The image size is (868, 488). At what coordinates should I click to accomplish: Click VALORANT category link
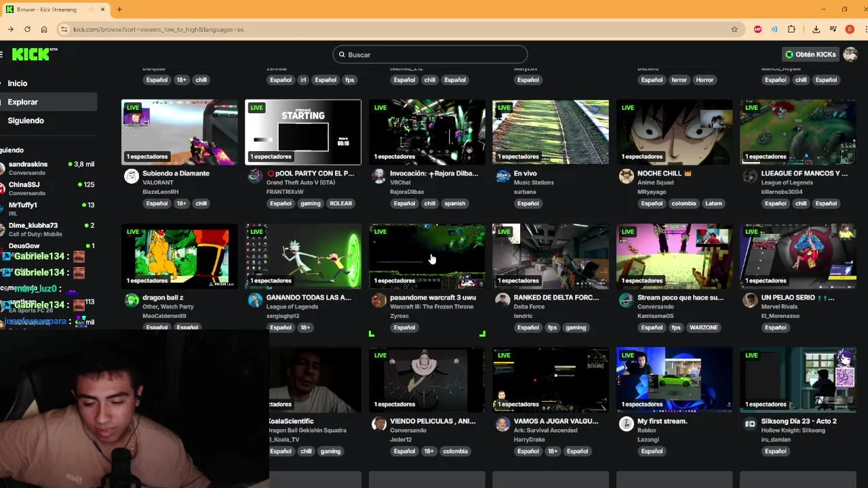[x=157, y=182]
